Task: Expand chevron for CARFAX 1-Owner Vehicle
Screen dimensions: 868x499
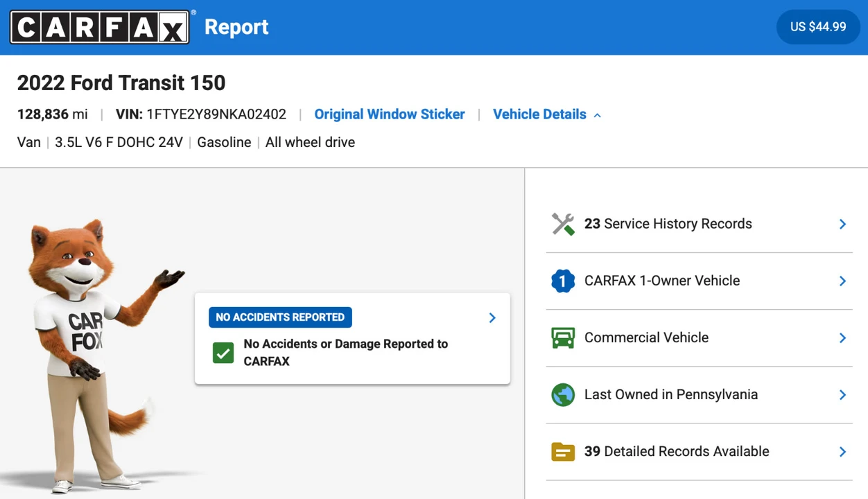Action: 842,281
